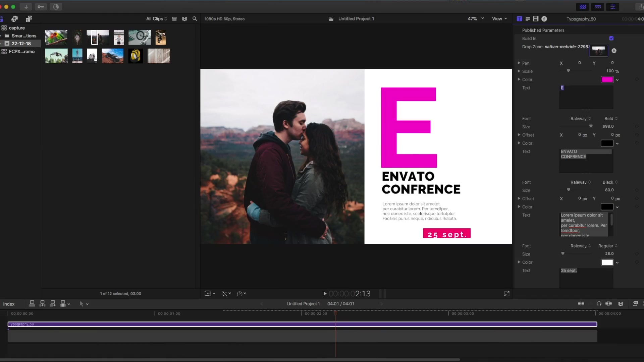Search clips with magnifier icon
Viewport: 644px width, 362px height.
(x=195, y=19)
